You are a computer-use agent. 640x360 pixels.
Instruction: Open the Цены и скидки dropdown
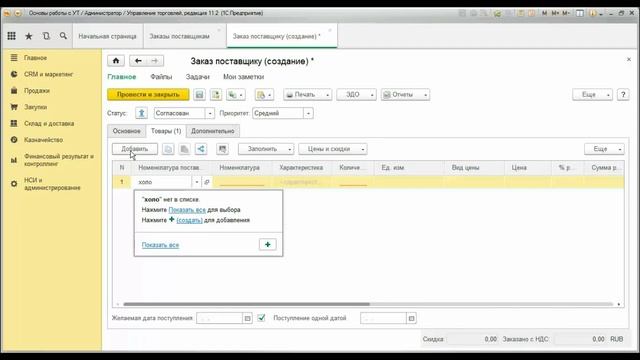coord(333,149)
